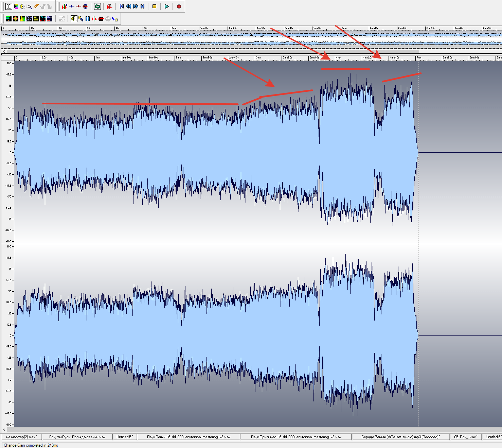Start playback with the play button
Screen dimensions: 502x448
tap(166, 6)
